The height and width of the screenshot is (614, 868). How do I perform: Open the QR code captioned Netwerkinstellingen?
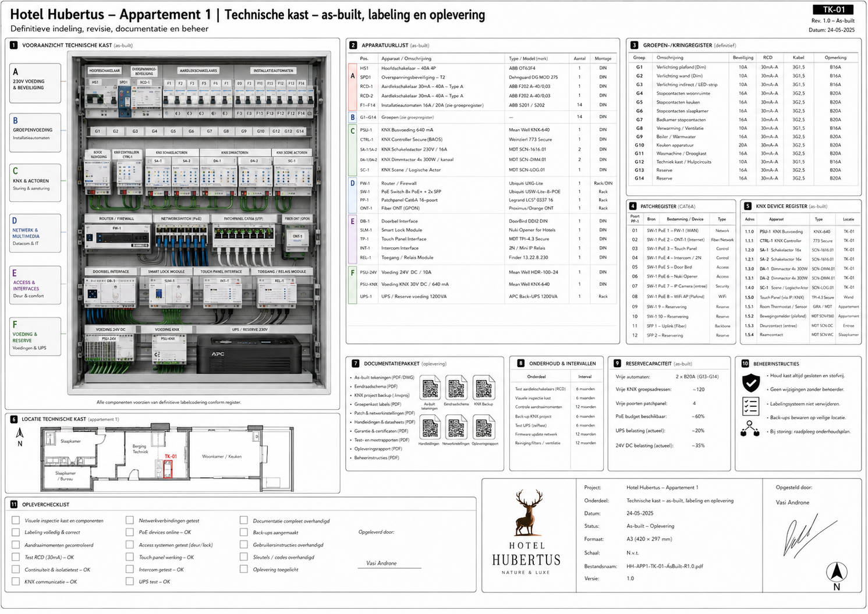[x=456, y=428]
